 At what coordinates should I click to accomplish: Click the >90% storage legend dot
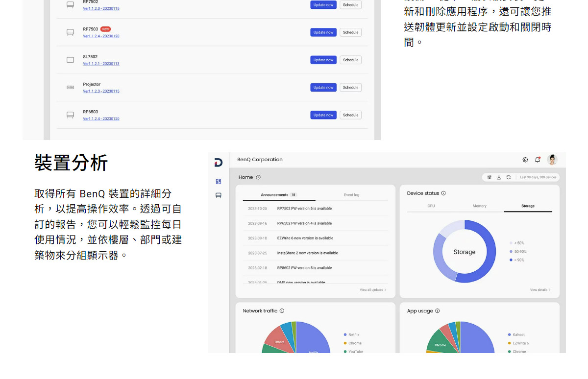511,260
